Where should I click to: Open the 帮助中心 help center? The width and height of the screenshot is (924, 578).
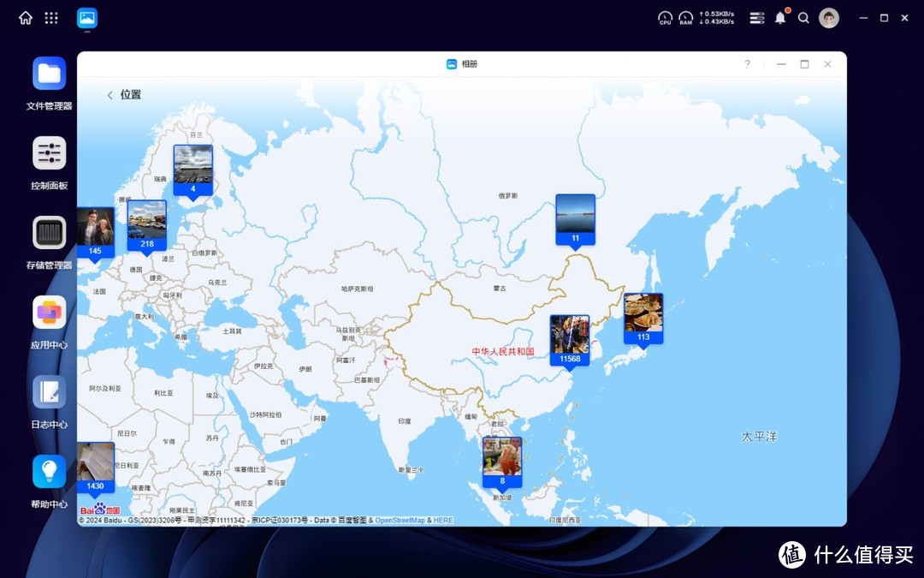click(x=49, y=472)
